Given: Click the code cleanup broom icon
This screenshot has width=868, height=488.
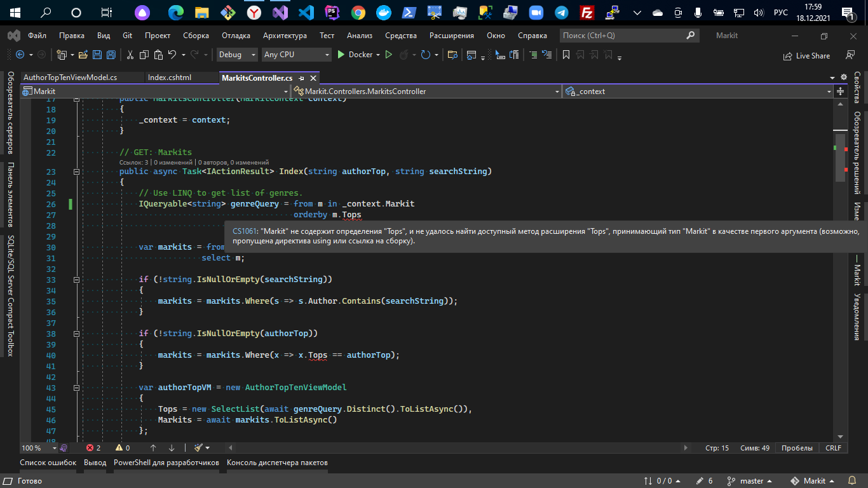Looking at the screenshot, I should [198, 448].
